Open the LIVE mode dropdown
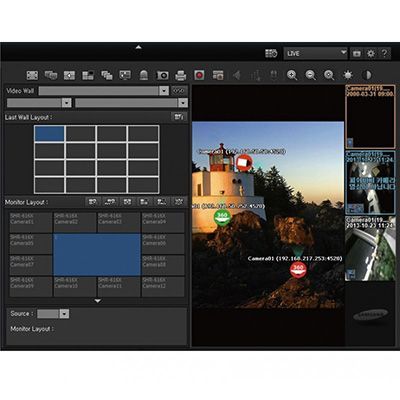This screenshot has width=400, height=400. coord(315,53)
